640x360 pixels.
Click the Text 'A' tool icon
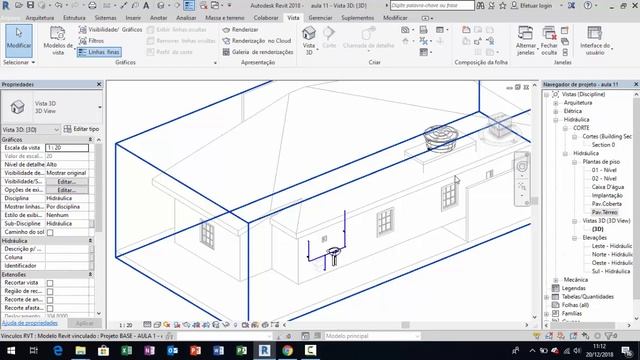click(146, 5)
